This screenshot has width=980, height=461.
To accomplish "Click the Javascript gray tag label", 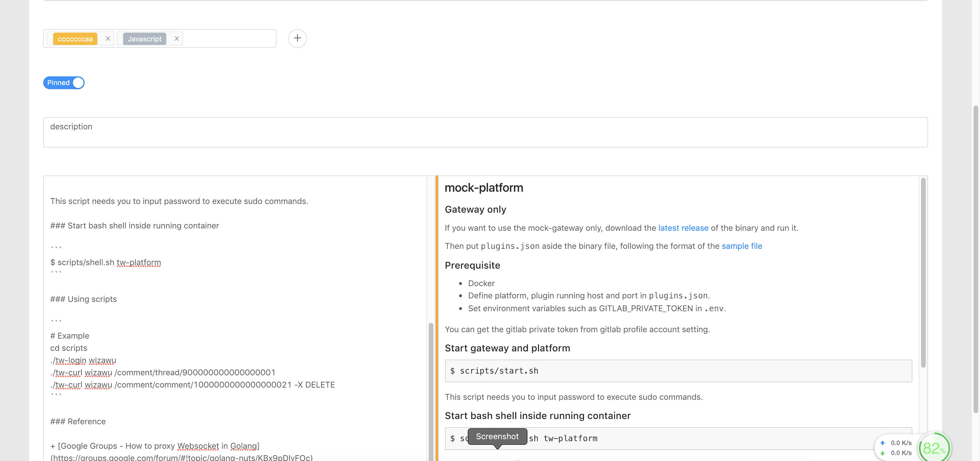I will [x=145, y=39].
